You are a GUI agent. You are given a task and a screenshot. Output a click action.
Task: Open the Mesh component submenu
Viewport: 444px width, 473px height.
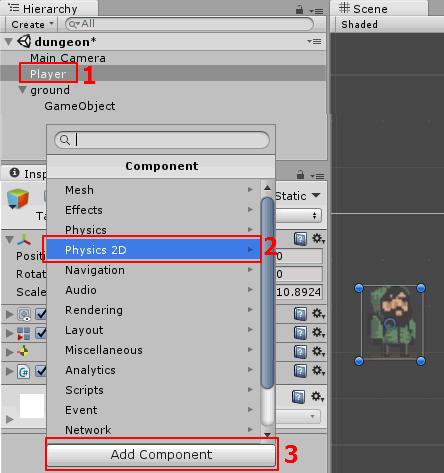(x=153, y=190)
